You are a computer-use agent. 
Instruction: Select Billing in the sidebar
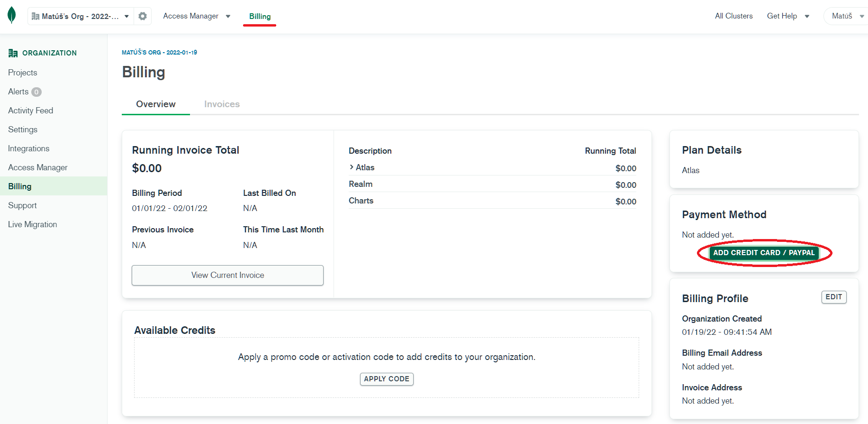point(54,186)
